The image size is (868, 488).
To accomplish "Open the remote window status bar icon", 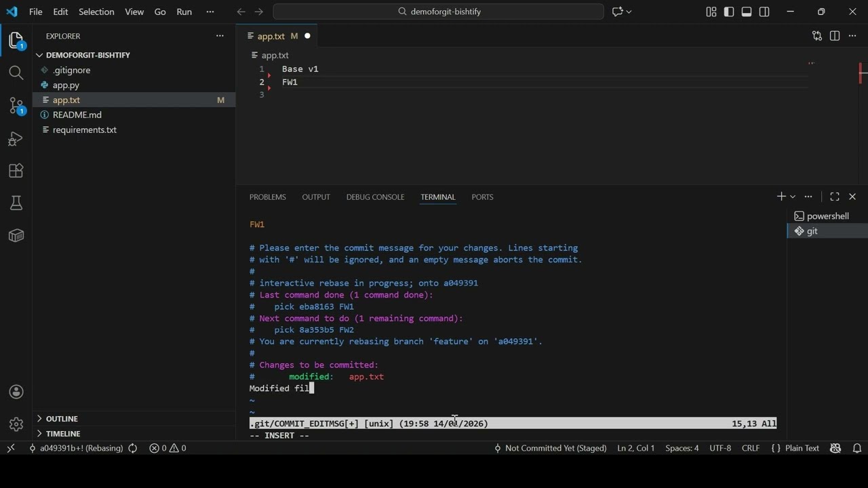I will click(11, 448).
